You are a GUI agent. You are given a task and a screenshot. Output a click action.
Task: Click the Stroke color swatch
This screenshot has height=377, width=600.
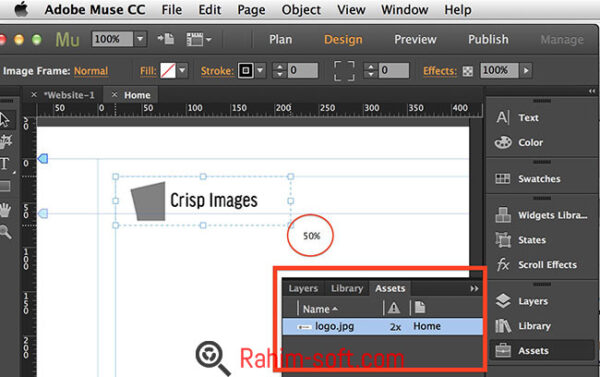tap(246, 71)
